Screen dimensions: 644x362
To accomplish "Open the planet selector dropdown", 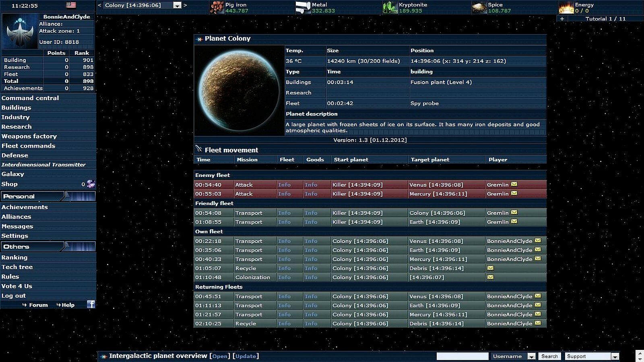I will click(x=177, y=5).
